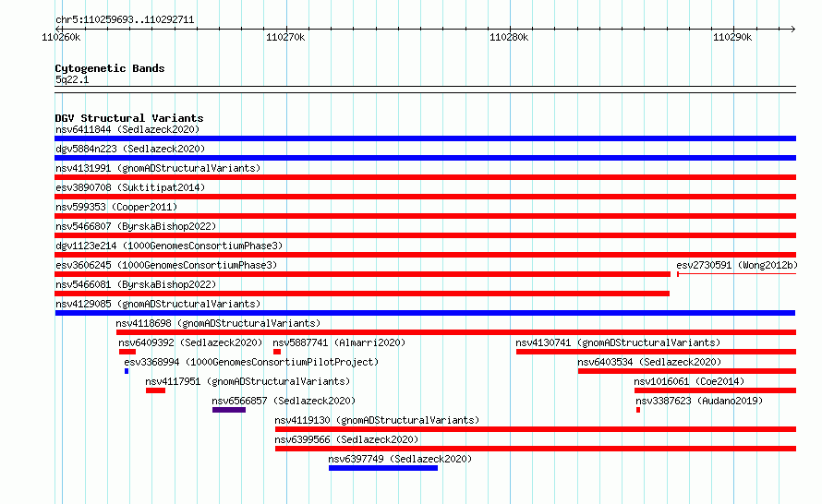
Task: Click the nsv1016061 (Coe2014) label
Action: tap(689, 381)
